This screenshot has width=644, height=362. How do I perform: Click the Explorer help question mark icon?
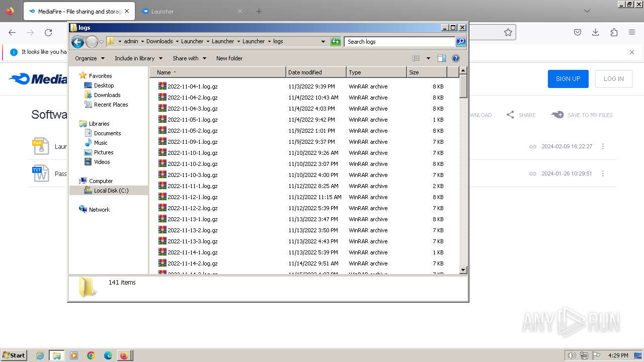pos(456,58)
